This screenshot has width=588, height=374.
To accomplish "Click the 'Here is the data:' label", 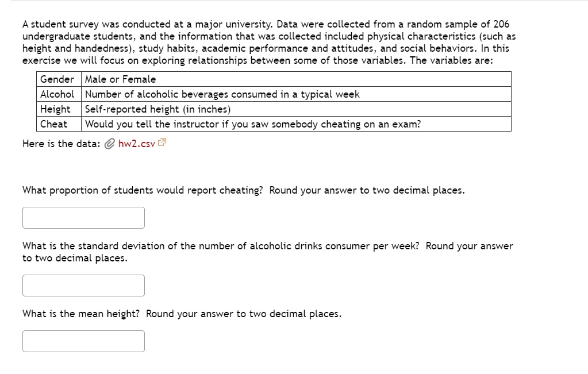I will click(60, 144).
